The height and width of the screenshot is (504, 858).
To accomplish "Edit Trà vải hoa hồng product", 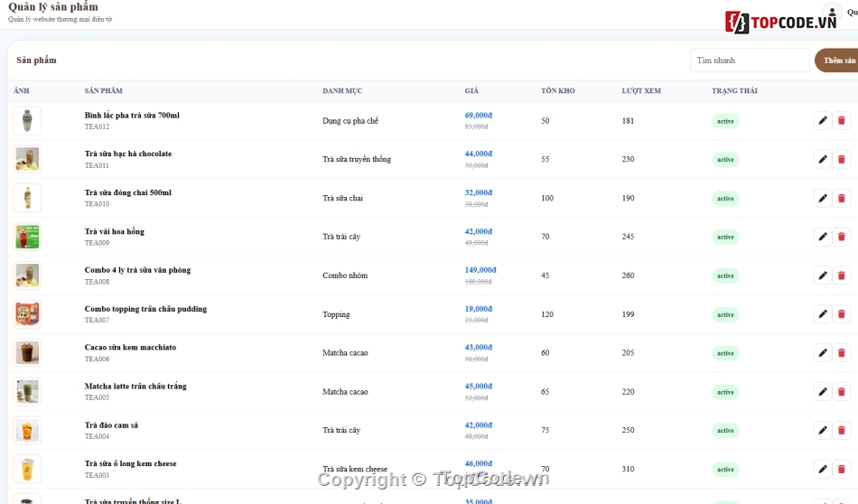I will click(823, 237).
